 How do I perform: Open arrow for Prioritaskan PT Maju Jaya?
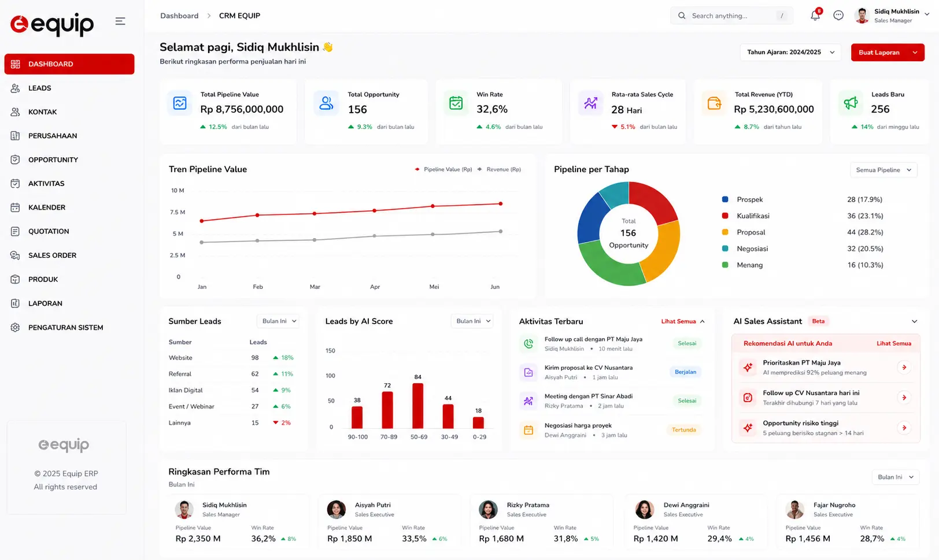coord(904,368)
